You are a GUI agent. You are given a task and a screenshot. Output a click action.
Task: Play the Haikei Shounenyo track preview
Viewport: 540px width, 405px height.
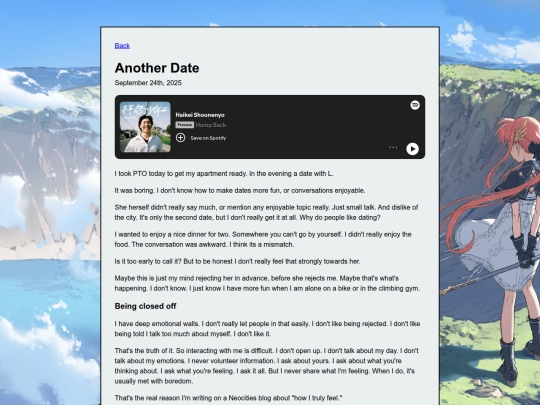coord(412,149)
